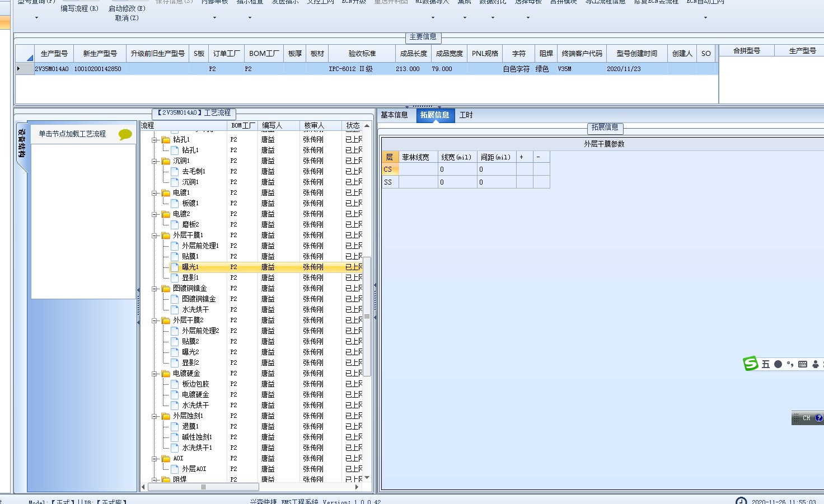Click the document icon of highlighted 曝光1 row
The width and height of the screenshot is (824, 504).
click(175, 267)
